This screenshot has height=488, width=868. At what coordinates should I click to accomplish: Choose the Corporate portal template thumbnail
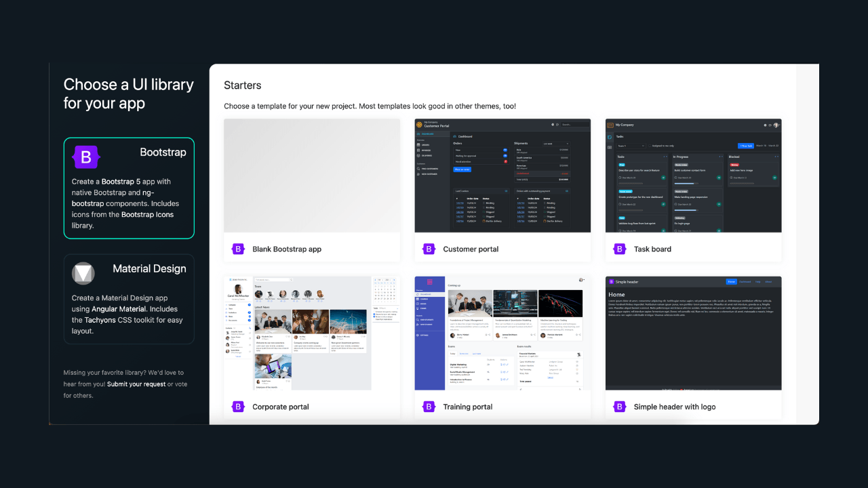pos(312,333)
